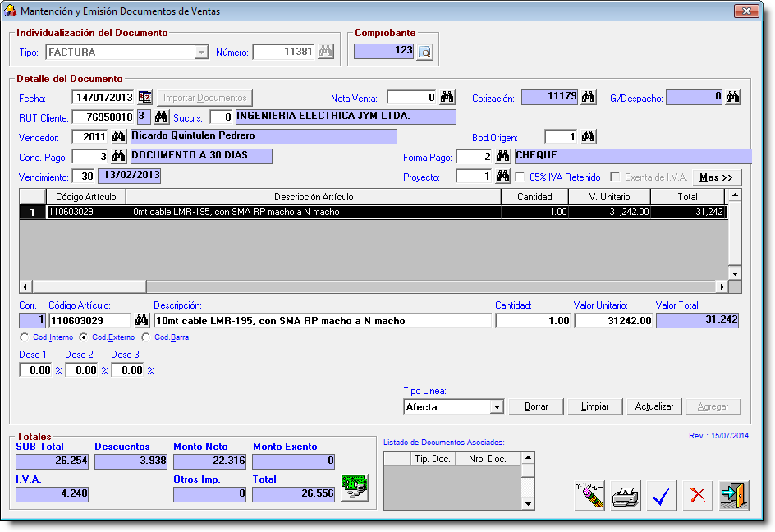Select grid row 1 item 110603029
This screenshot has height=532, width=775.
(374, 212)
